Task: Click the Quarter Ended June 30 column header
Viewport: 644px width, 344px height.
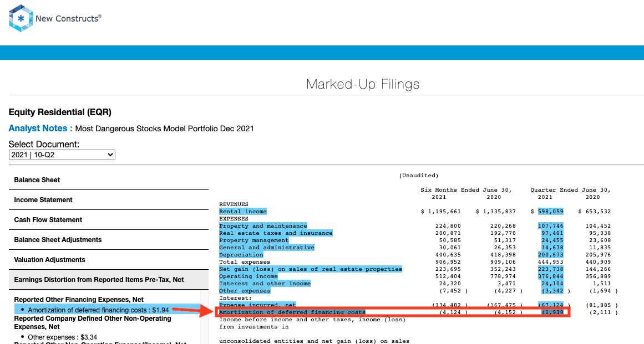Action: click(x=570, y=190)
